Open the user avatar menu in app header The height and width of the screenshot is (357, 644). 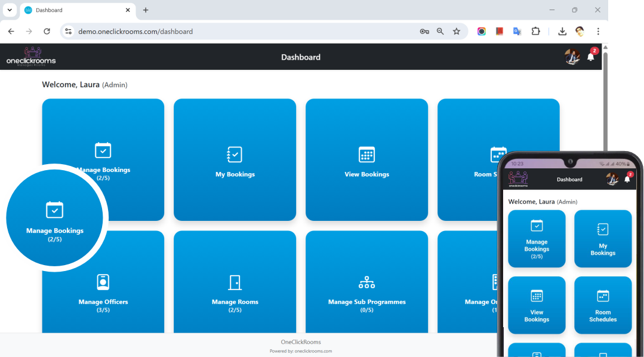click(572, 57)
